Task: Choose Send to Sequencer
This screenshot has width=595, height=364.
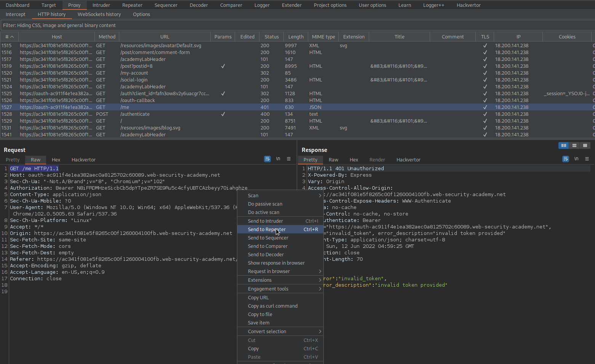Action: click(280, 238)
